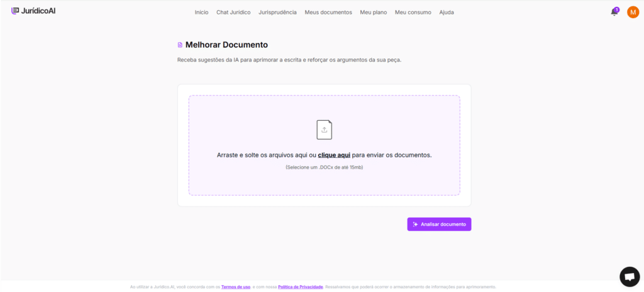Open the notifications bell
644x292 pixels.
[614, 13]
